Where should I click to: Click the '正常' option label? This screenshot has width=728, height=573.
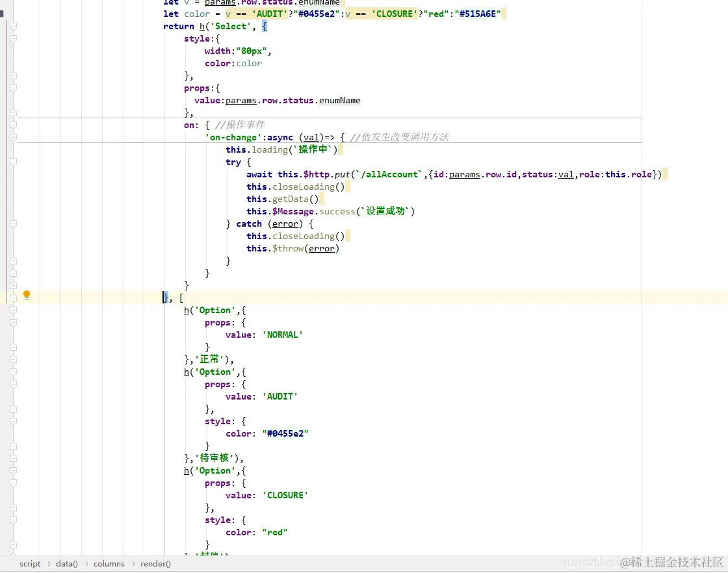coord(209,359)
